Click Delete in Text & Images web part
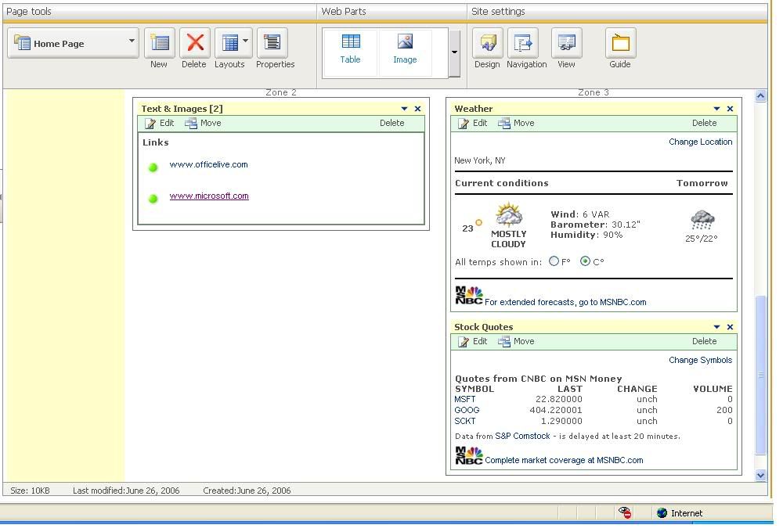Screen dimensions: 783x532 point(392,124)
